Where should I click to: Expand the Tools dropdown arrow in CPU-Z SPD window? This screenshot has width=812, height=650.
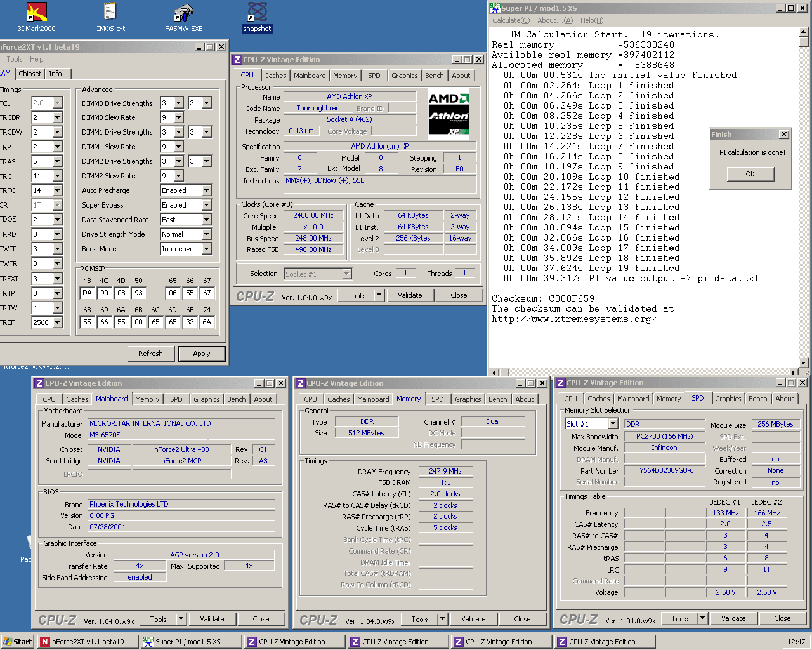[702, 618]
